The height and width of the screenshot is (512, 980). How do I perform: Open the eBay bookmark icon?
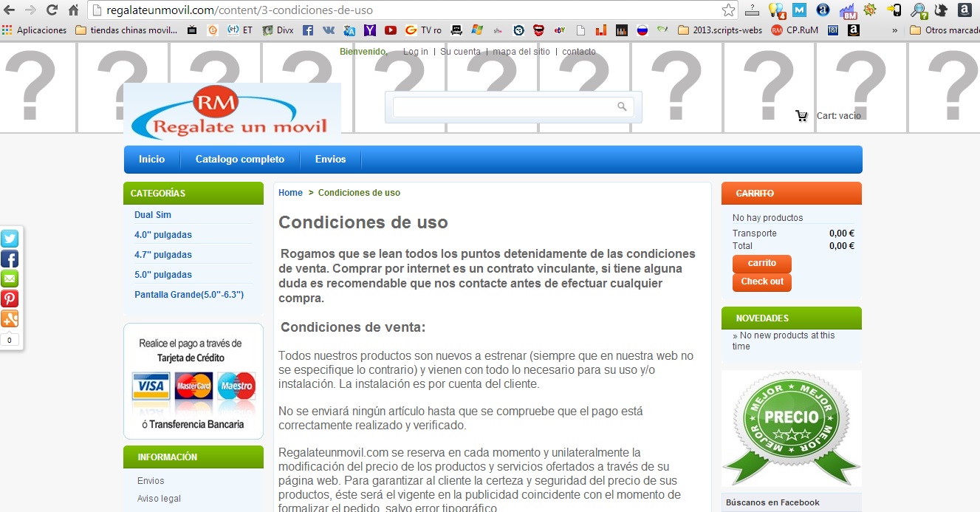pyautogui.click(x=560, y=30)
